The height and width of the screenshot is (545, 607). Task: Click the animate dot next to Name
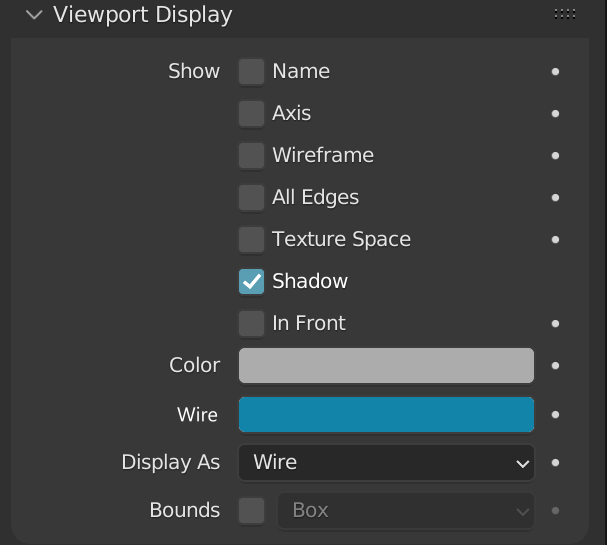click(555, 72)
